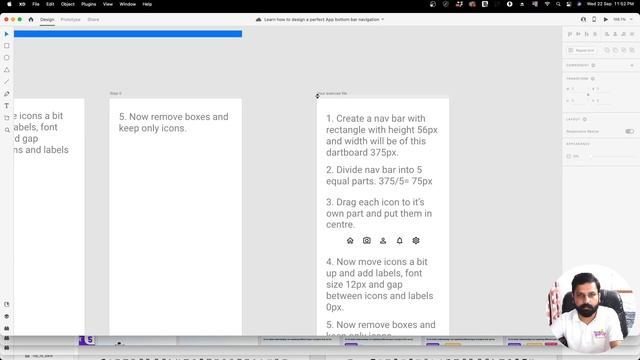The height and width of the screenshot is (360, 640).
Task: Click the date and time in menu bar
Action: [611, 4]
